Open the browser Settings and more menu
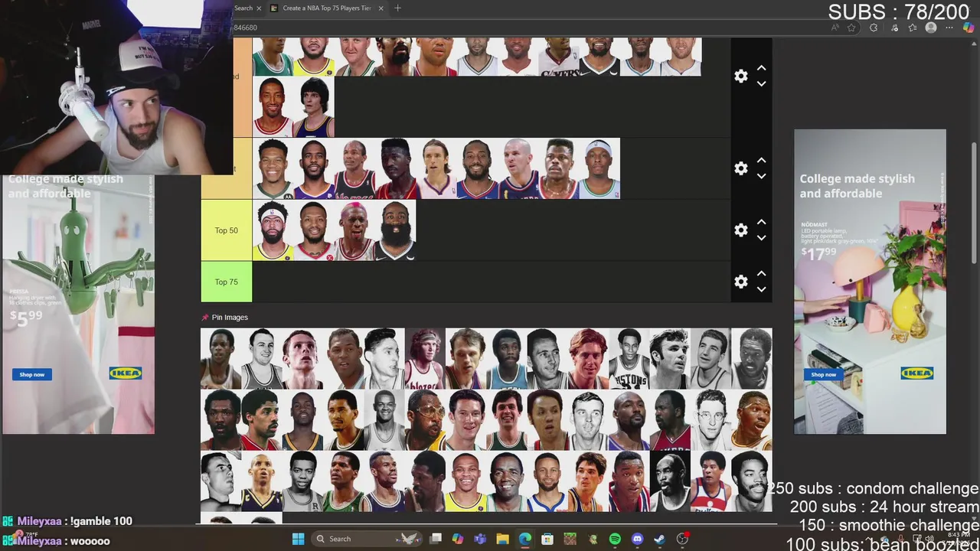The width and height of the screenshot is (980, 551). click(x=949, y=28)
